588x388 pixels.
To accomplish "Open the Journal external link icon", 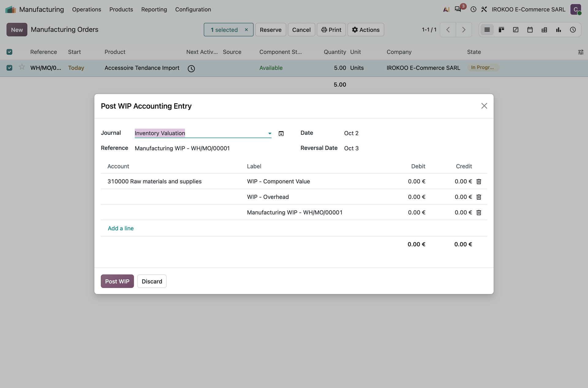I will (x=281, y=134).
